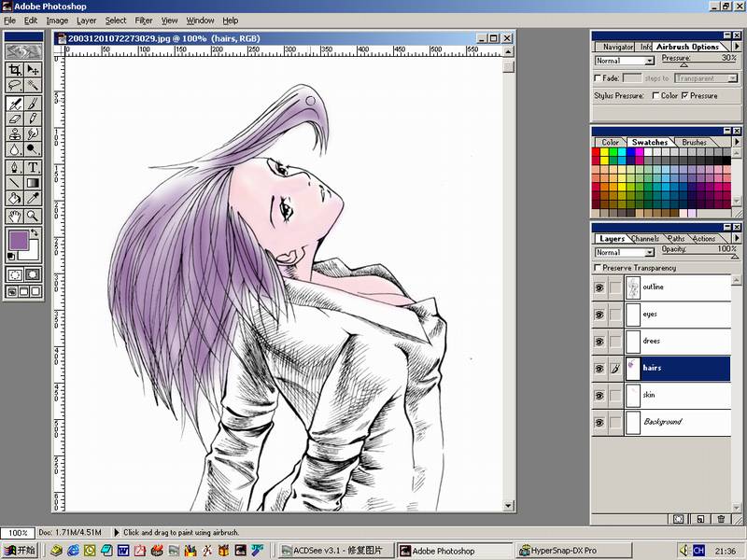Pick the Zoom tool
Image resolution: width=747 pixels, height=560 pixels.
coord(33,217)
